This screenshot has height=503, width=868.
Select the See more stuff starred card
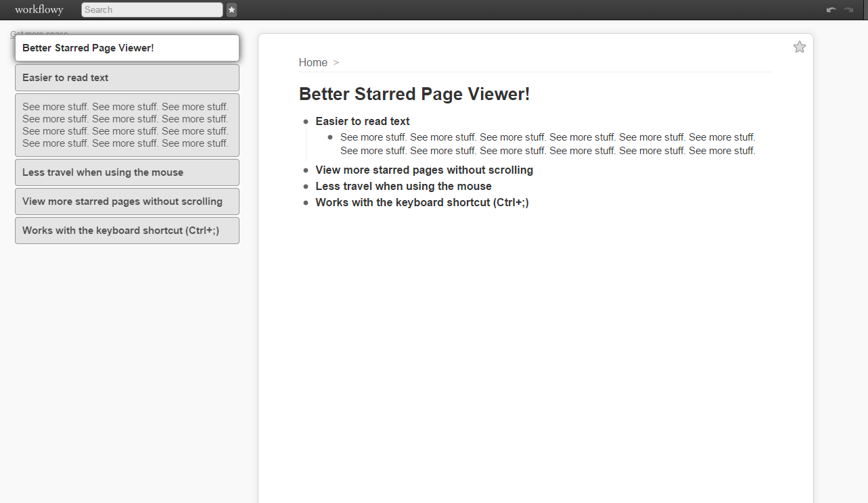pyautogui.click(x=127, y=125)
